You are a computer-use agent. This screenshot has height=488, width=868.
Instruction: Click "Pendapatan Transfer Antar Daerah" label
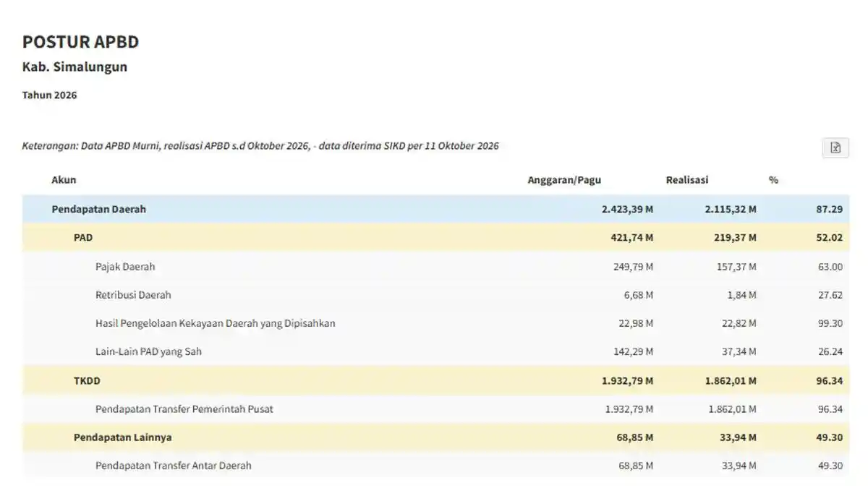[x=174, y=466]
